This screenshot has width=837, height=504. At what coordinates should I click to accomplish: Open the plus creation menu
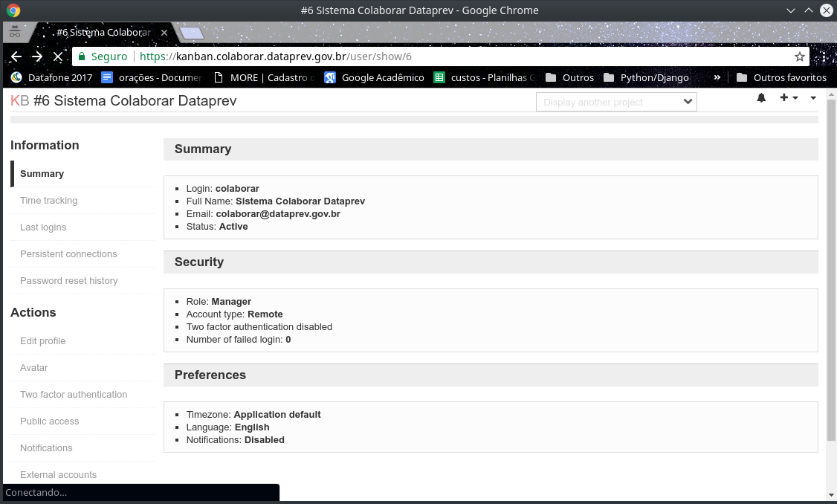tap(789, 97)
